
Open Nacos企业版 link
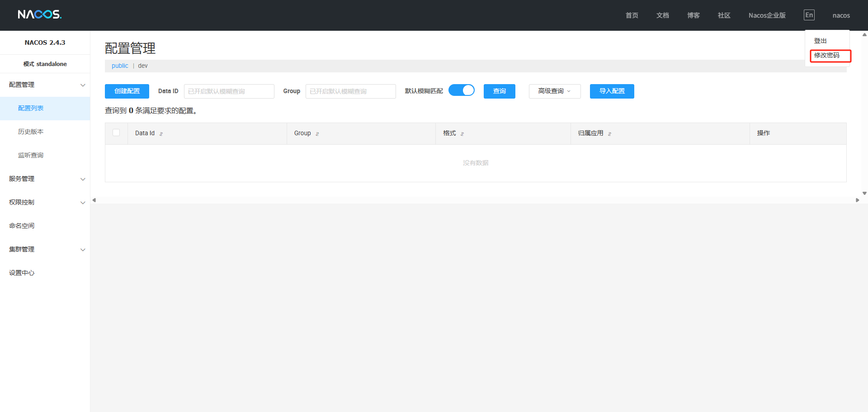click(767, 15)
